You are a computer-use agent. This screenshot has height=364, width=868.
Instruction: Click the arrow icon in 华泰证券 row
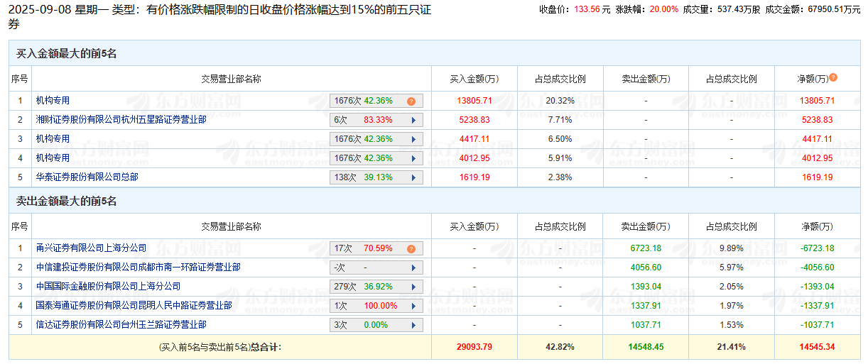pyautogui.click(x=413, y=177)
